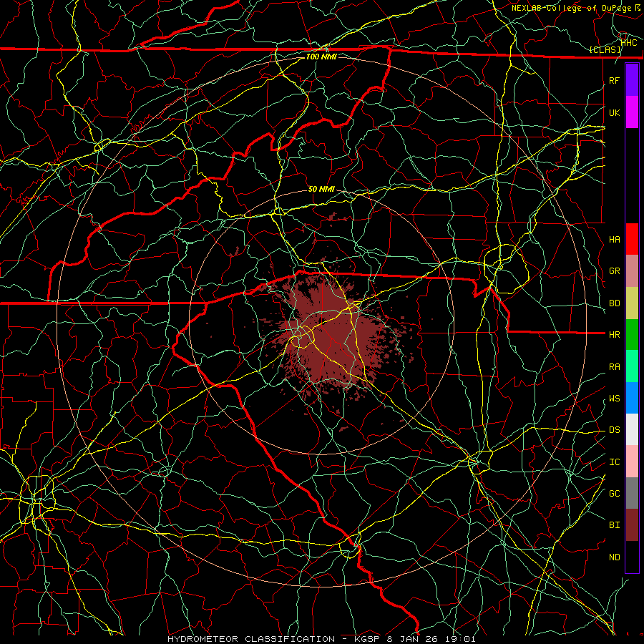This screenshot has height=644, width=644.
Task: Click the KGSP station identifier
Action: 366,639
